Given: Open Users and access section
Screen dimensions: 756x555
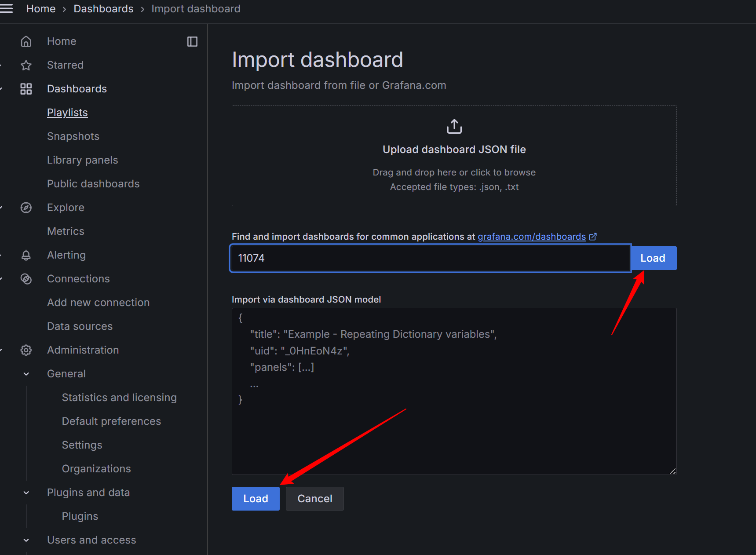Looking at the screenshot, I should coord(91,540).
